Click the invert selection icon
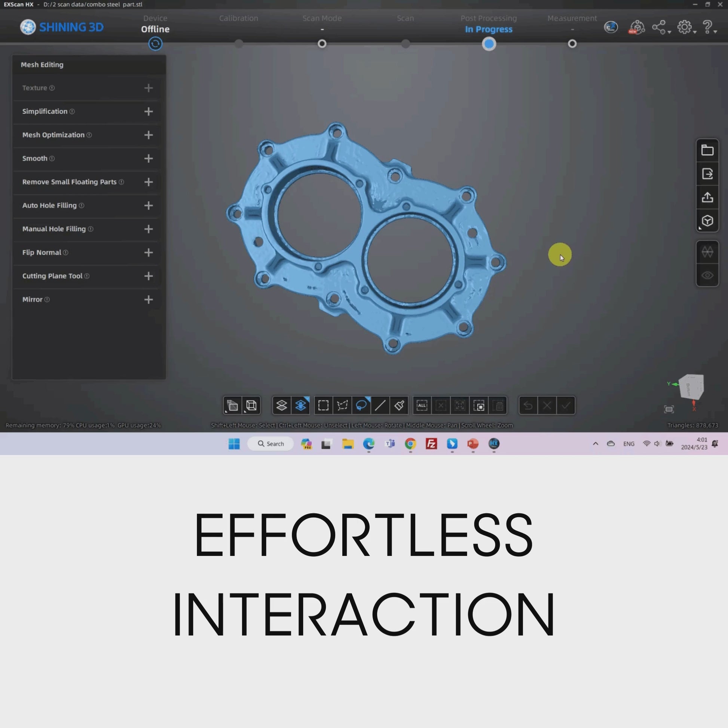The width and height of the screenshot is (728, 728). tap(479, 406)
